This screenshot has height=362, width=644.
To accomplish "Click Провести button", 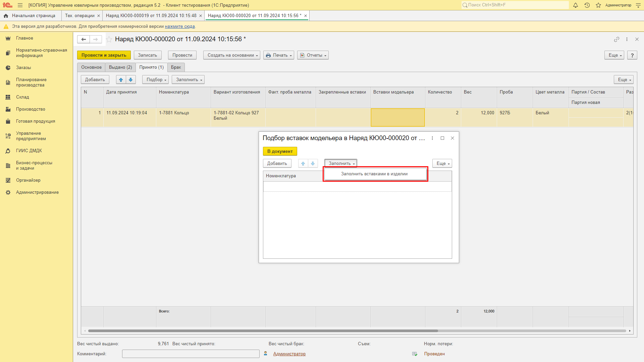I will (182, 55).
